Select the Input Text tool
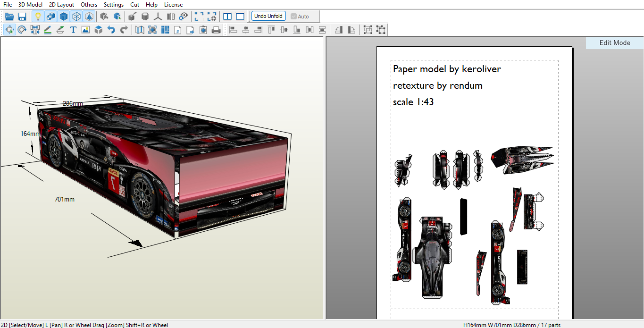644x328 pixels. (73, 30)
